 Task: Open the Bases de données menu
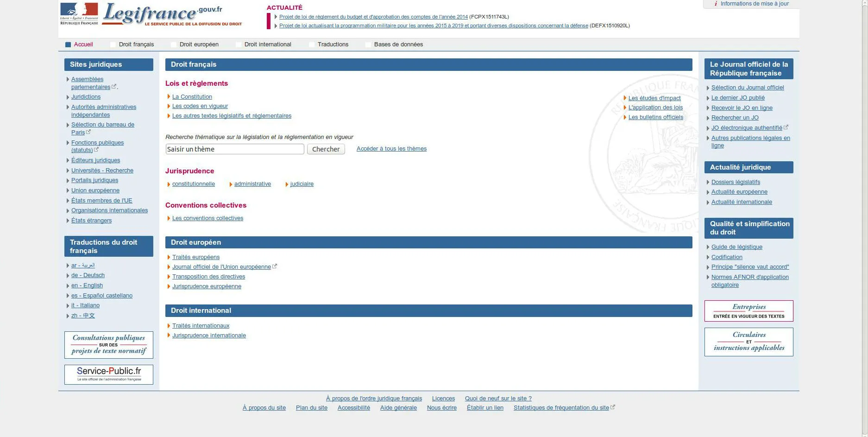398,44
